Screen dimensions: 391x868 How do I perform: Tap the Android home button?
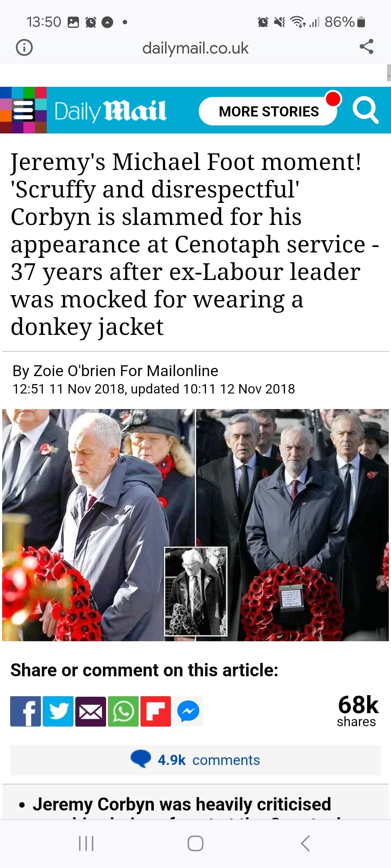pyautogui.click(x=195, y=843)
